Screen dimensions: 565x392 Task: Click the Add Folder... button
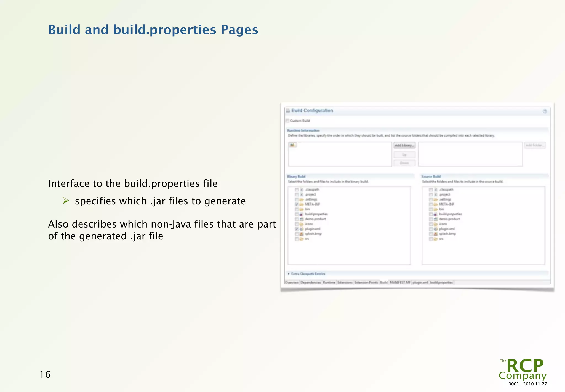click(x=535, y=145)
